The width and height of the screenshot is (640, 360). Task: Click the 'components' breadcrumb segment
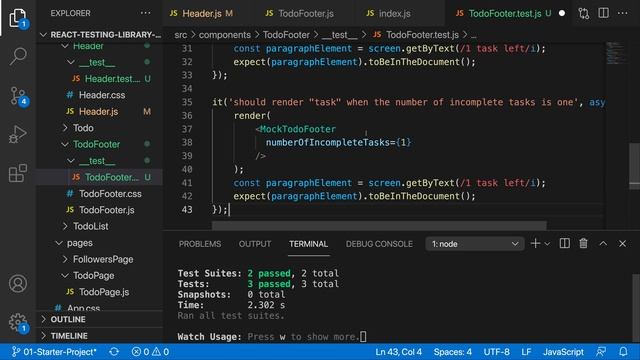224,35
